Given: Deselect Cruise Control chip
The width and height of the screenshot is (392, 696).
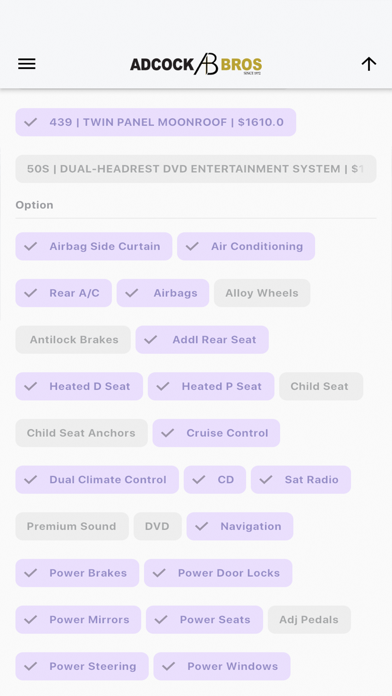Looking at the screenshot, I should (216, 433).
